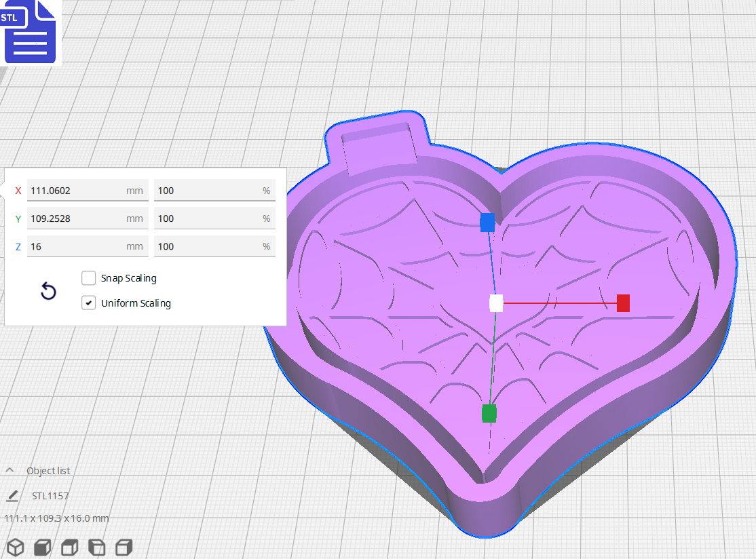Click the STL file logo thumbnail
The height and width of the screenshot is (559, 756).
[x=30, y=32]
